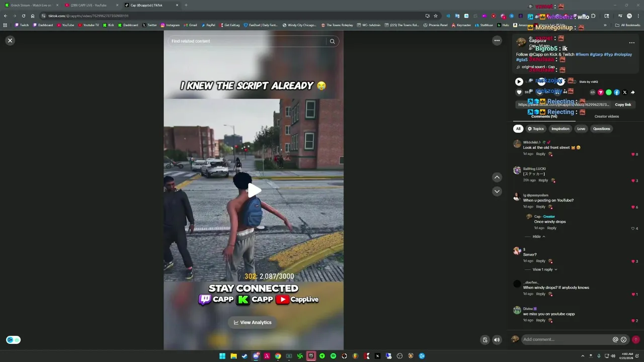The width and height of the screenshot is (644, 362).
Task: Share via the pink send-to-friends icon
Action: pos(601,93)
